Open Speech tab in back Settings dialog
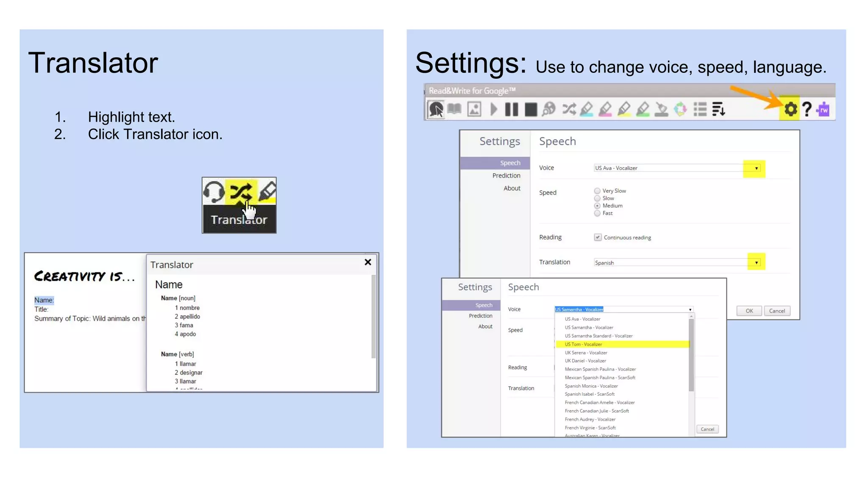This screenshot has width=868, height=488. point(495,163)
